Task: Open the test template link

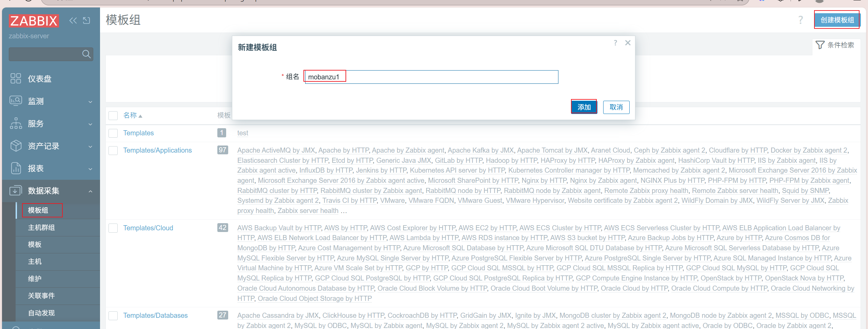Action: tap(242, 133)
